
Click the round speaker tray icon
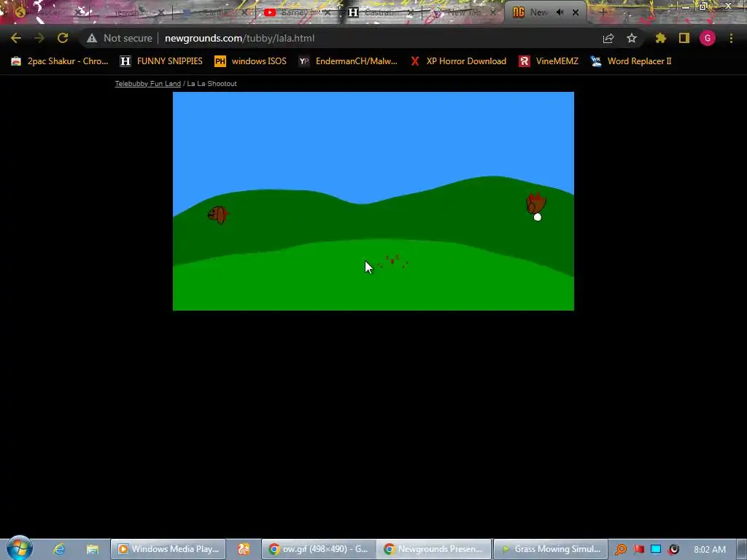pyautogui.click(x=673, y=550)
